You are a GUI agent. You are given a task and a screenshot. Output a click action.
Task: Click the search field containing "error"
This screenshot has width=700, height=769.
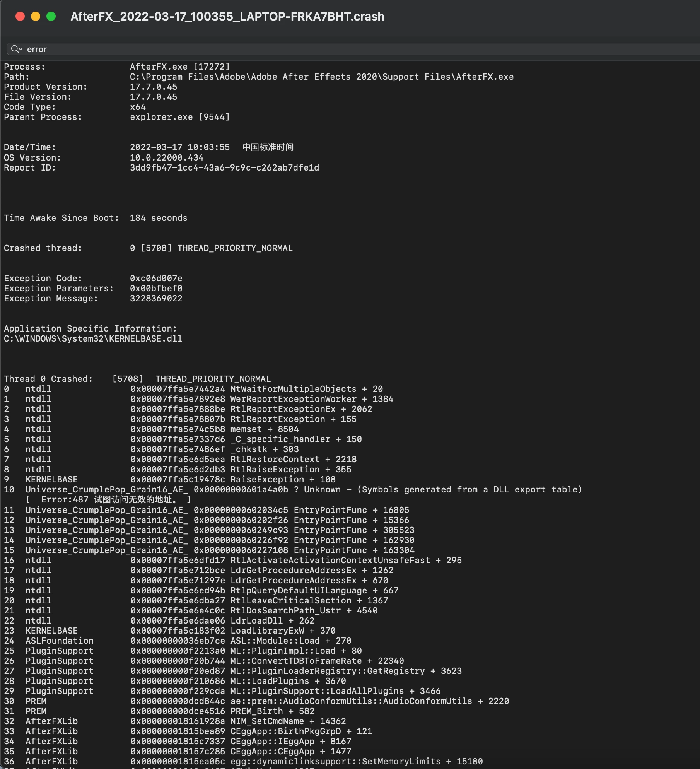(354, 49)
